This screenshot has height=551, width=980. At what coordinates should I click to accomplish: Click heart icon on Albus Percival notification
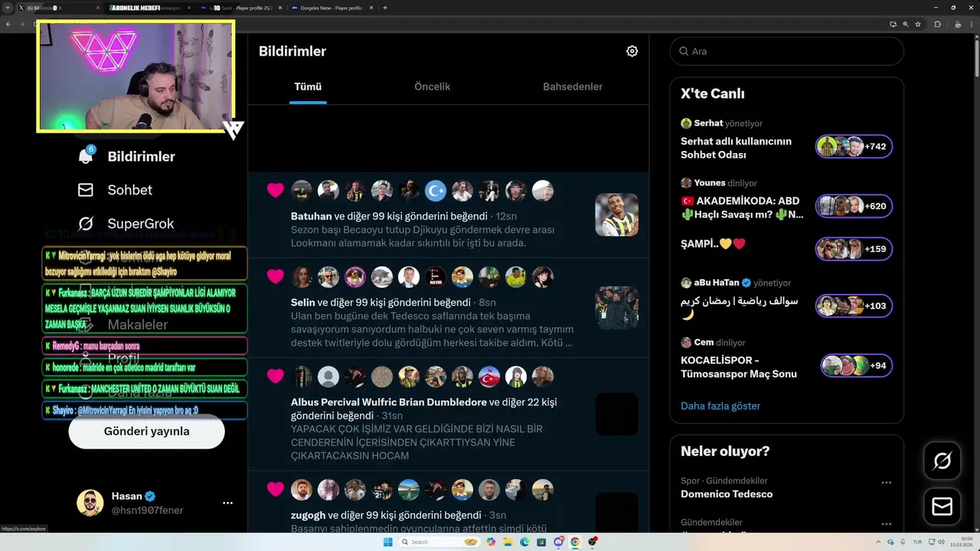point(276,376)
